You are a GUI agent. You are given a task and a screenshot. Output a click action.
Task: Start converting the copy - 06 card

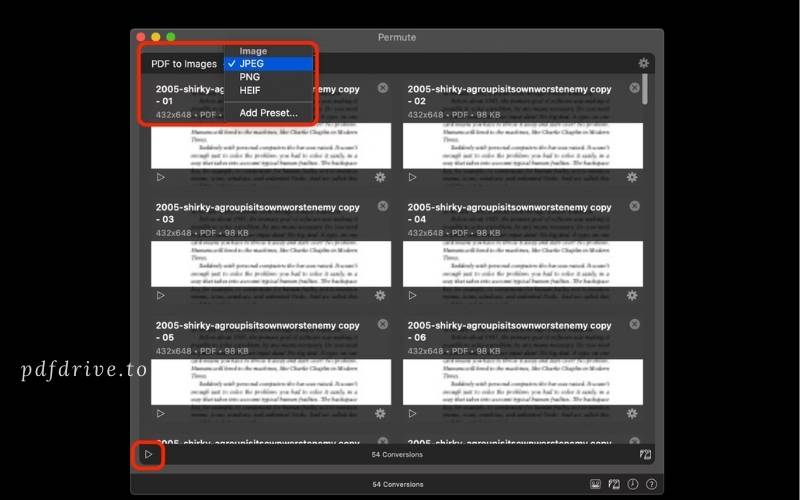[x=412, y=413]
